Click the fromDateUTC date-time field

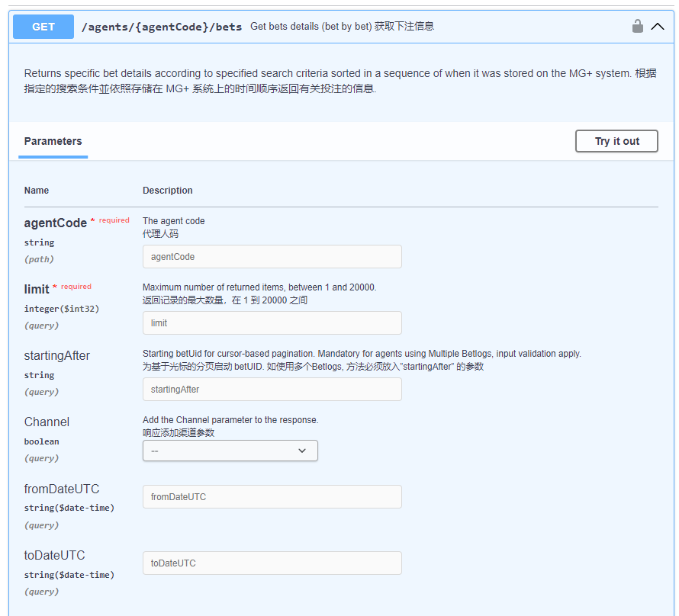pyautogui.click(x=272, y=497)
